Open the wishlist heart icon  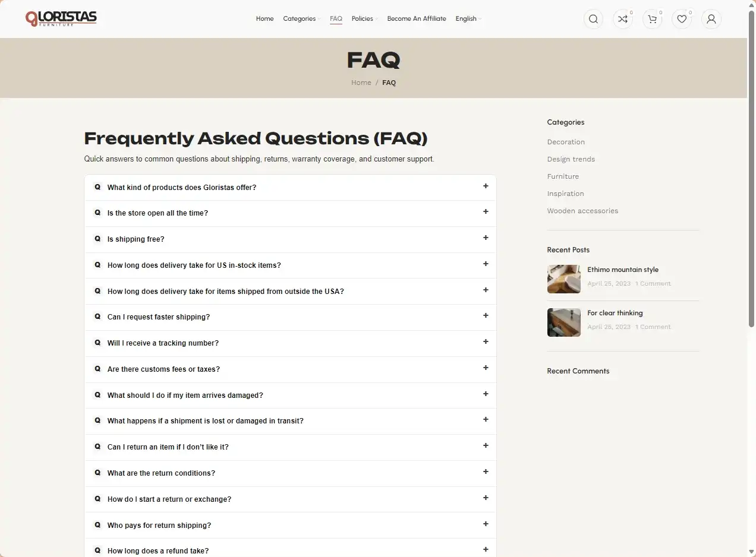tap(682, 19)
